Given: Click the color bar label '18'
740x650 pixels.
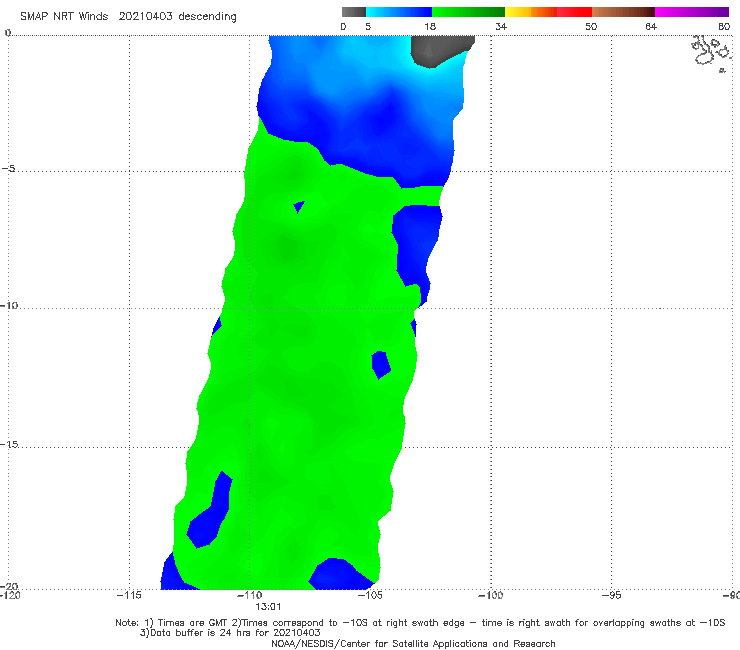Looking at the screenshot, I should (x=430, y=27).
